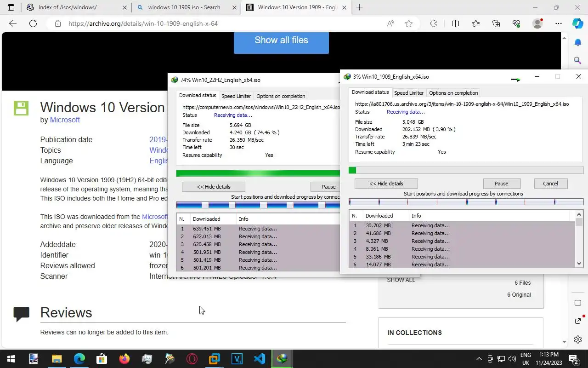Image resolution: width=588 pixels, height=368 pixels.
Task: Open Options on completion tab in Win10_1909 window
Action: coord(453,93)
